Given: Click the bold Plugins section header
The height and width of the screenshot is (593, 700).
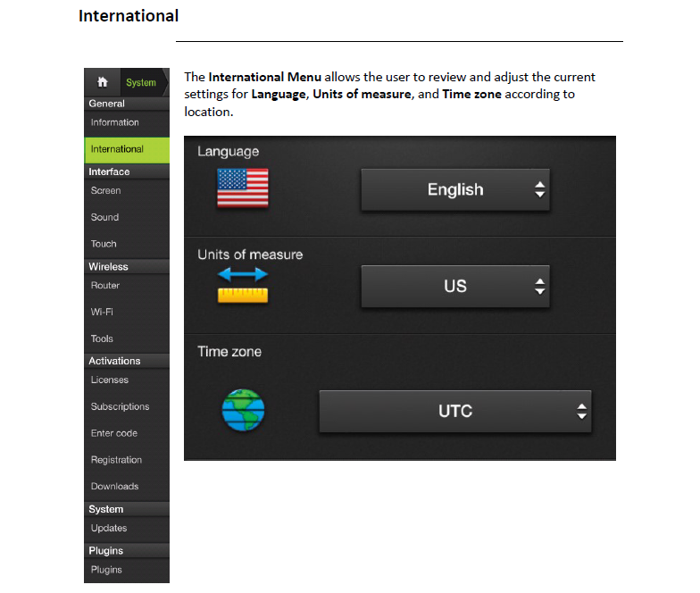Looking at the screenshot, I should pyautogui.click(x=127, y=550).
